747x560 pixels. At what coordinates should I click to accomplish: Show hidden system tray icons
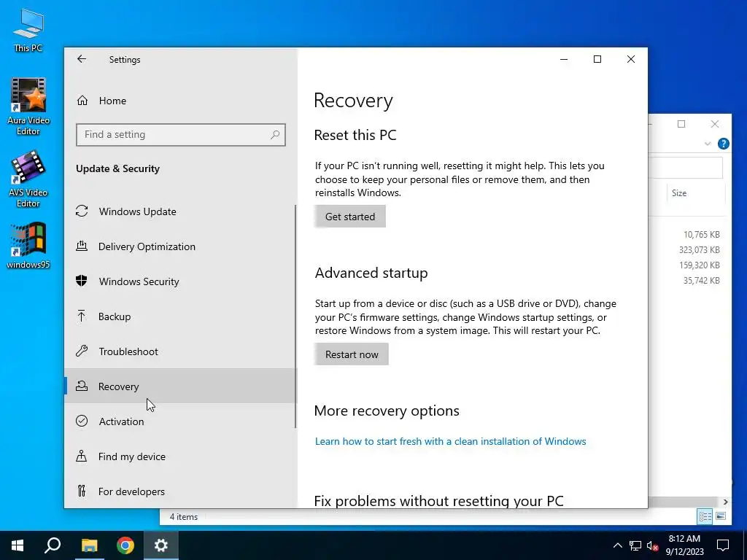click(617, 545)
